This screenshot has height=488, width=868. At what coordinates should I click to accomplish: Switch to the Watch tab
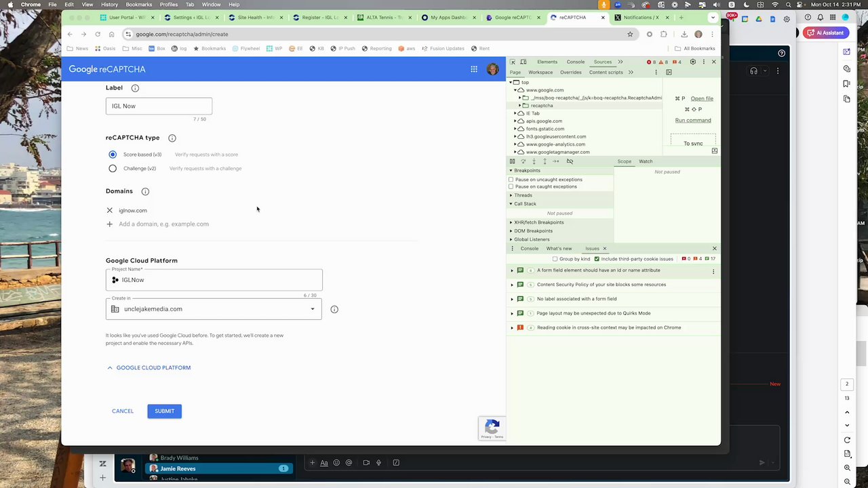[x=646, y=161]
